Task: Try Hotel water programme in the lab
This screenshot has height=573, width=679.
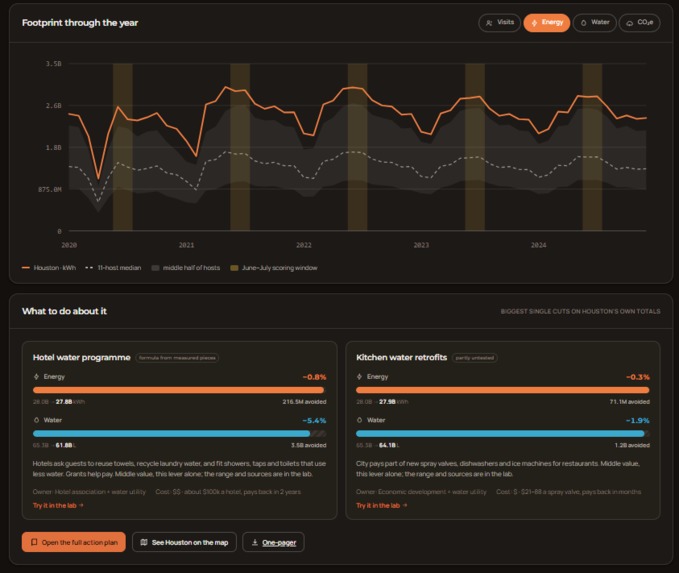Action: click(58, 505)
